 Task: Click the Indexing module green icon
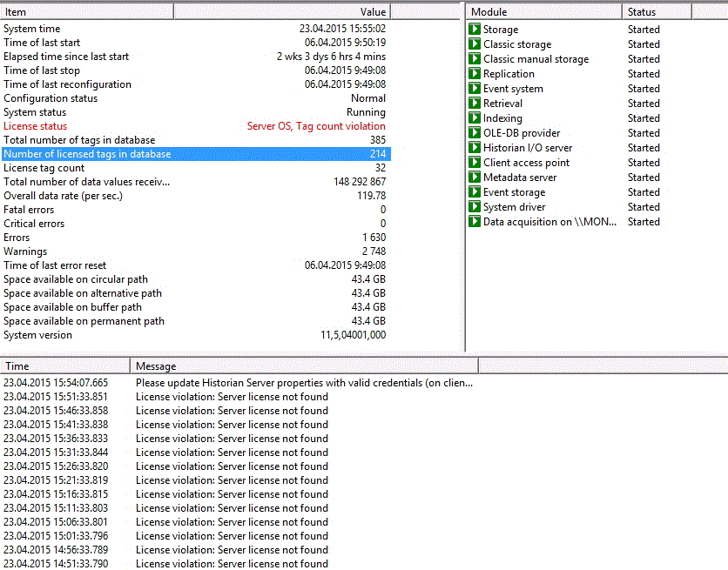click(x=475, y=118)
